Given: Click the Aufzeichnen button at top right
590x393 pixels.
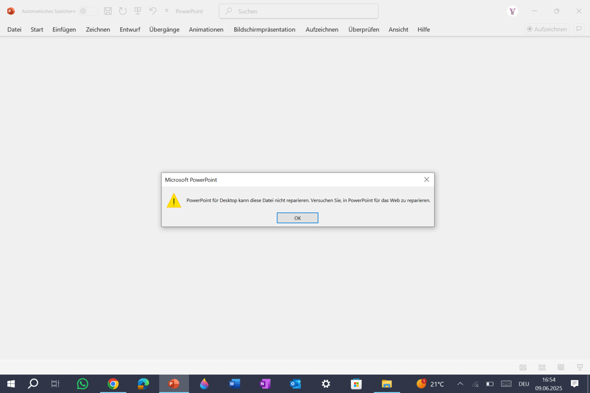Looking at the screenshot, I should coord(547,29).
